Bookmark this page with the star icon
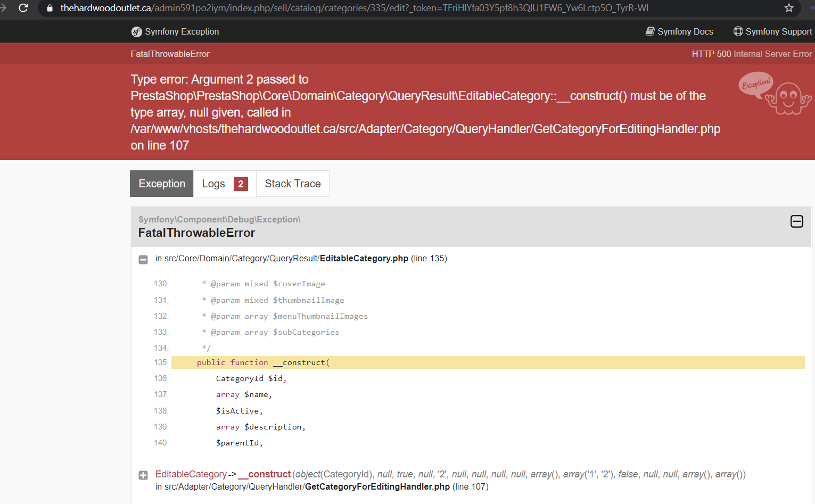This screenshot has width=815, height=504. [789, 8]
